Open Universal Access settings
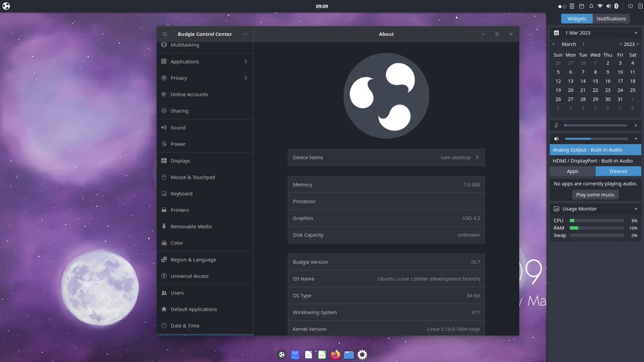The width and height of the screenshot is (644, 362). [x=205, y=276]
